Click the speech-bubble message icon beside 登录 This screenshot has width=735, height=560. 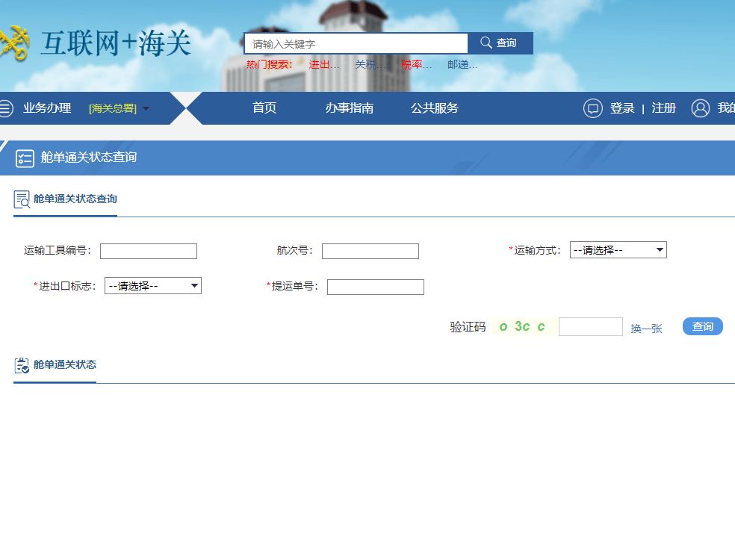pos(592,108)
